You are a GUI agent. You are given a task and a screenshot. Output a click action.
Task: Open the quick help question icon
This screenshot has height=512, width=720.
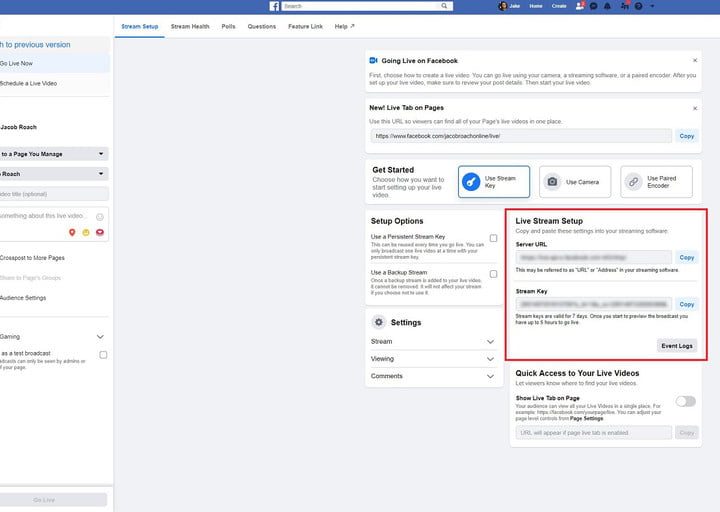tap(638, 6)
